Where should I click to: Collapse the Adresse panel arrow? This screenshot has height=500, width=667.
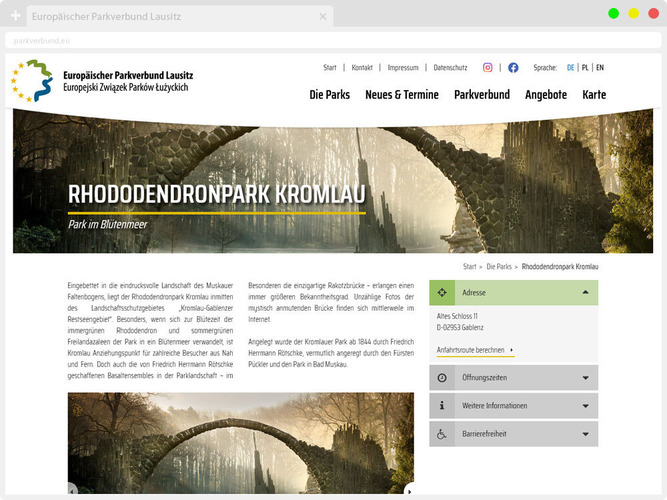click(585, 293)
